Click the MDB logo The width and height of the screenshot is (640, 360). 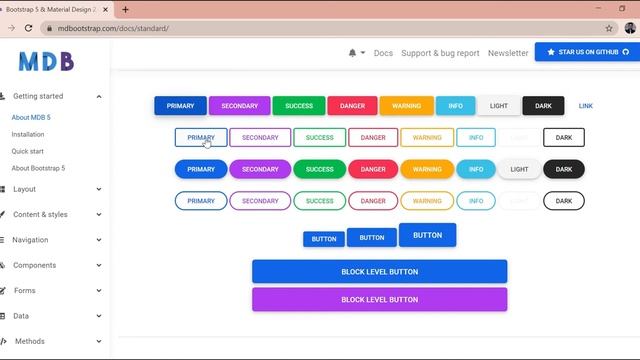tap(46, 61)
